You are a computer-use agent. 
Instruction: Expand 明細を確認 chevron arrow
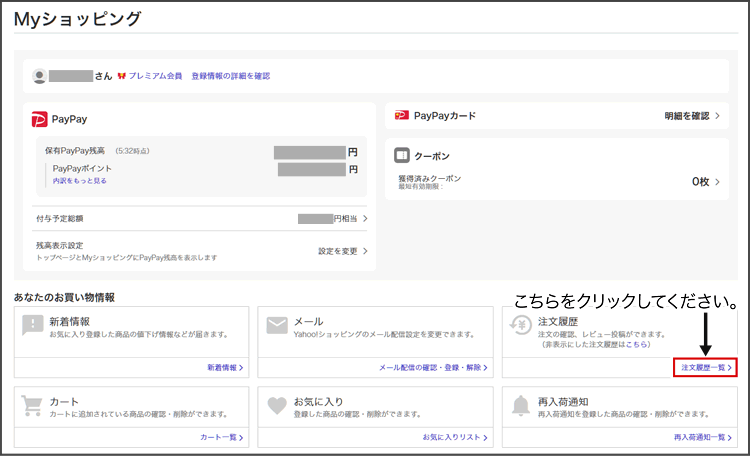click(x=717, y=116)
